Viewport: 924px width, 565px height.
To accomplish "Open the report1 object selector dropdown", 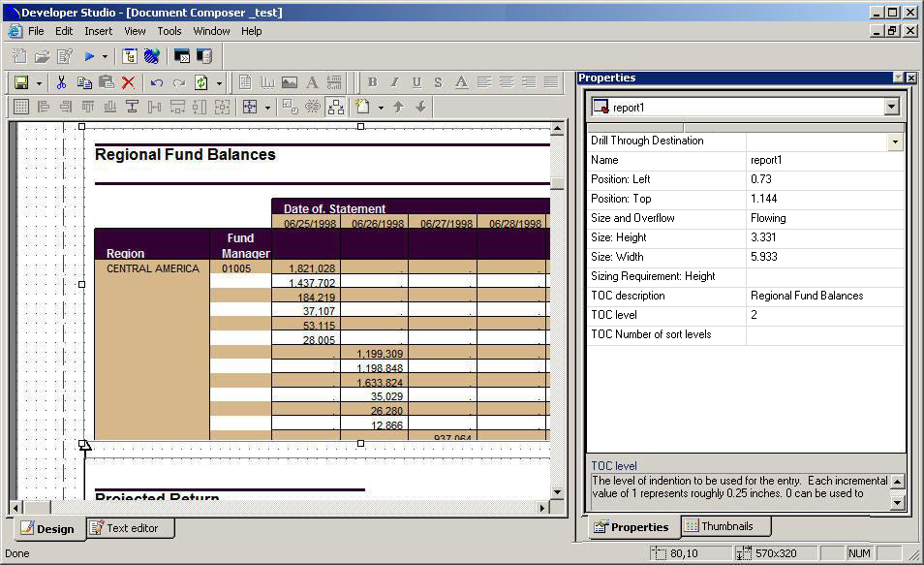I will 891,107.
